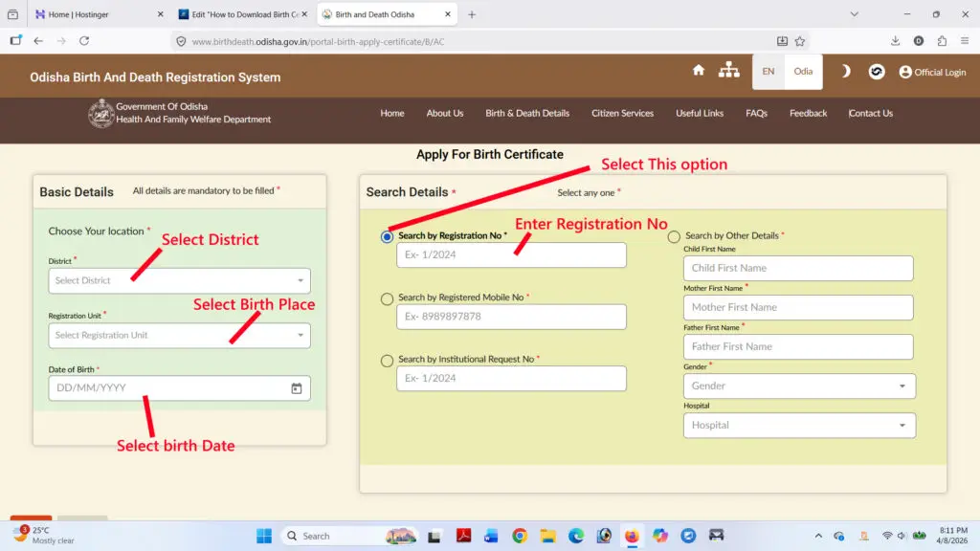Choose Search by Other Details radio button

click(674, 236)
